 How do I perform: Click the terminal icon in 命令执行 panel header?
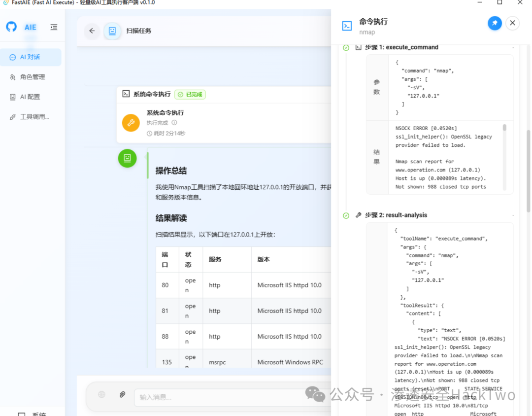347,26
